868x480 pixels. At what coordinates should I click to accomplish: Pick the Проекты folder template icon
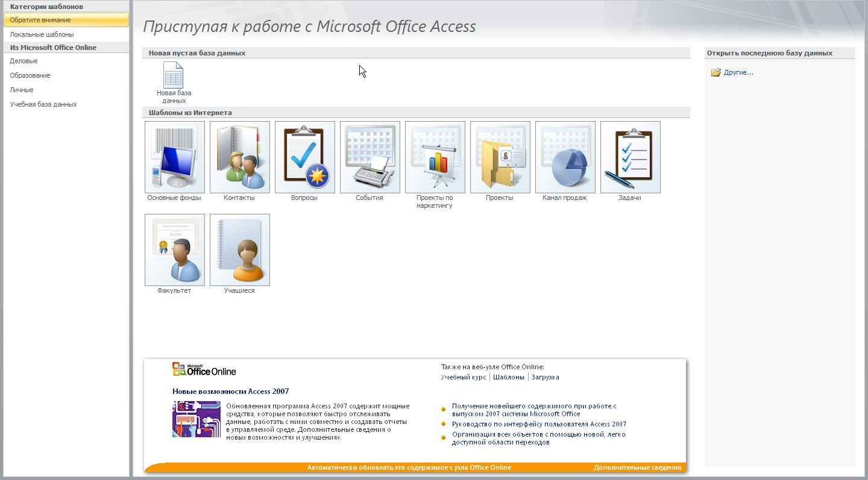coord(500,157)
